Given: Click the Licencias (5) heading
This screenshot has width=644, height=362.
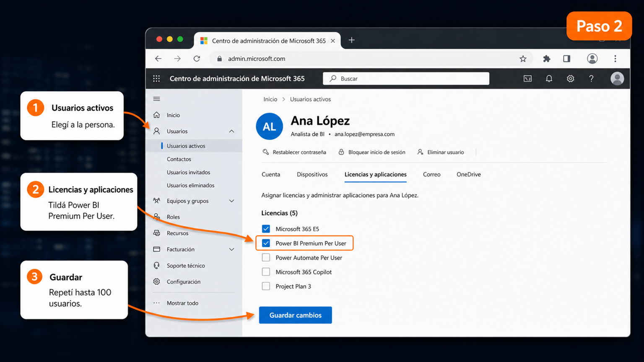Looking at the screenshot, I should (x=280, y=213).
